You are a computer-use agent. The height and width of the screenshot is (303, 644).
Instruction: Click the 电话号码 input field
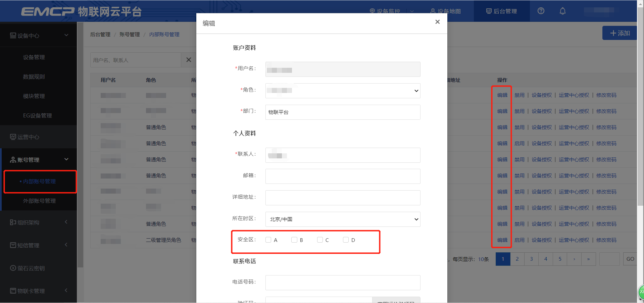(x=343, y=283)
